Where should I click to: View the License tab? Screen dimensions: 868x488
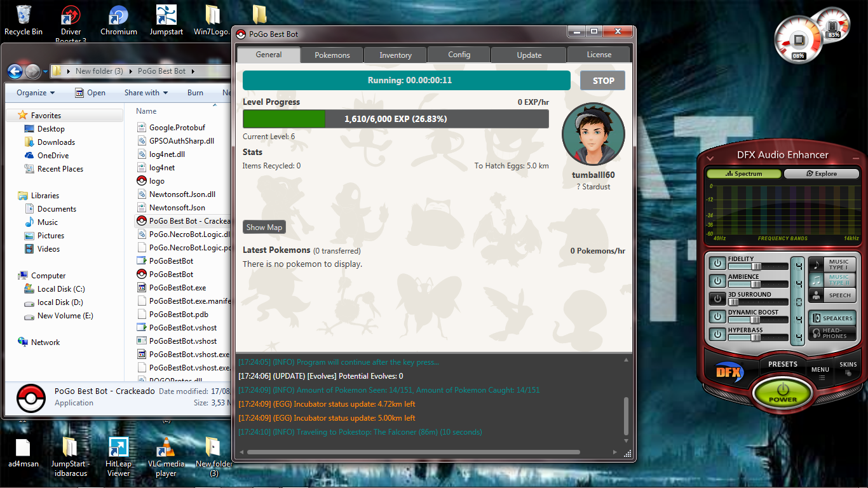point(599,55)
